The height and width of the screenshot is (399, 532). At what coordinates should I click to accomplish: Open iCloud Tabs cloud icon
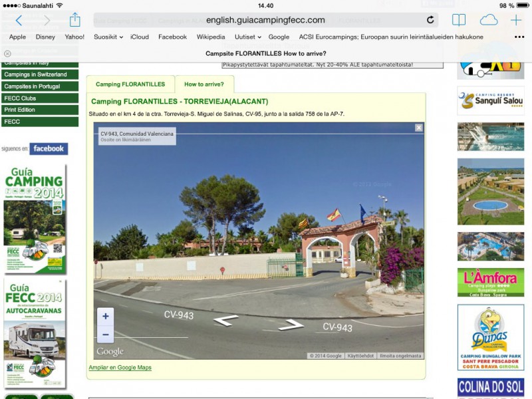[489, 20]
